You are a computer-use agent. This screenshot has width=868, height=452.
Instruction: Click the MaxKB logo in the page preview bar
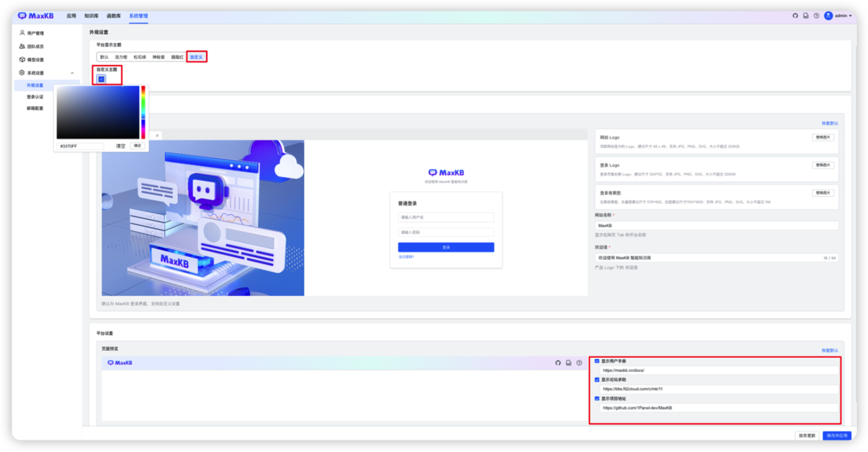[x=120, y=363]
